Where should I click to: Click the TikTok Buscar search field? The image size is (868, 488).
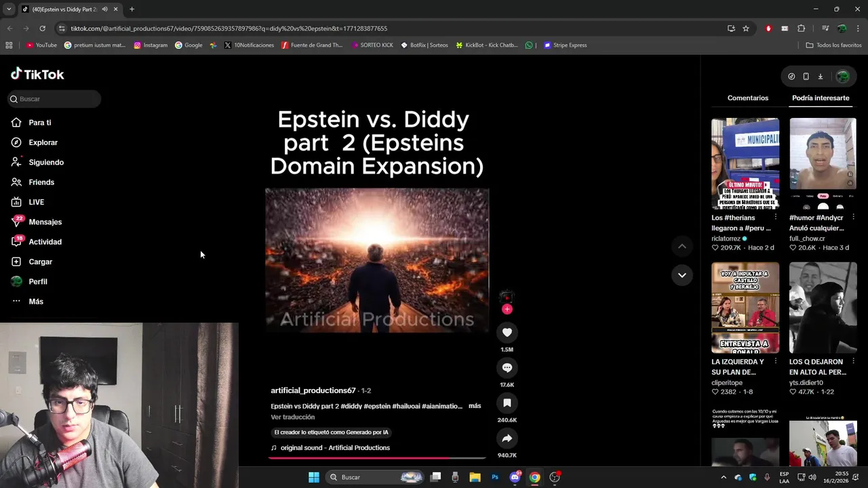(x=54, y=99)
